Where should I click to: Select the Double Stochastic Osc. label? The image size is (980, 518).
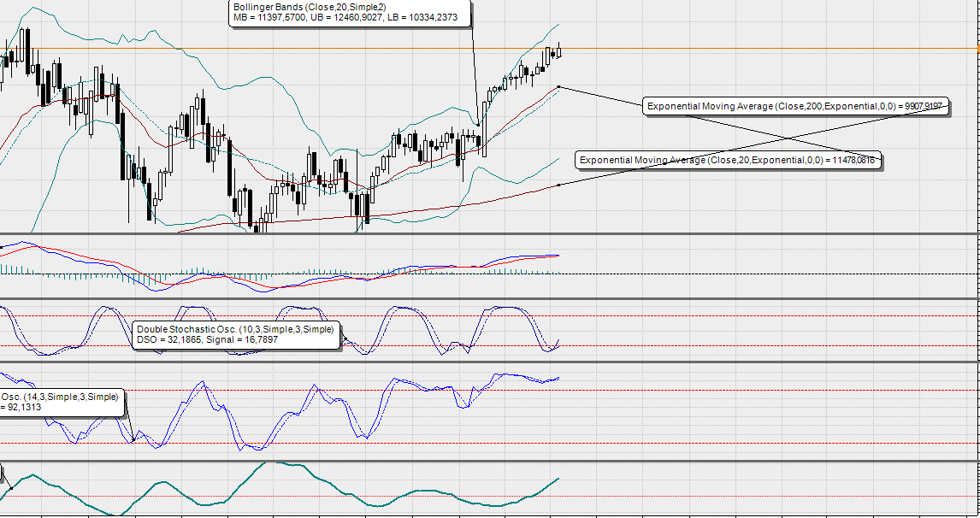[236, 335]
